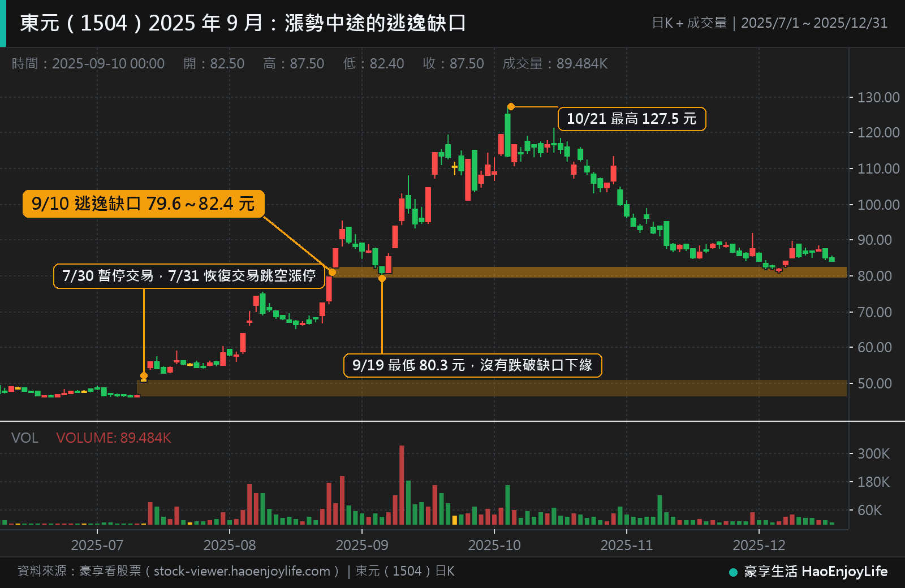Click the 60K volume axis label
Viewport: 905px width, 588px height.
click(870, 510)
